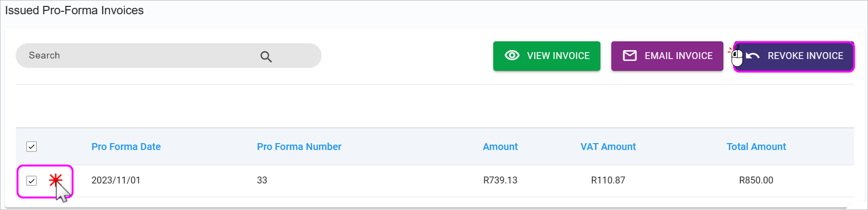Uncheck the checkbox for invoice row 33
Viewport: 868px width, 210px height.
[x=31, y=180]
